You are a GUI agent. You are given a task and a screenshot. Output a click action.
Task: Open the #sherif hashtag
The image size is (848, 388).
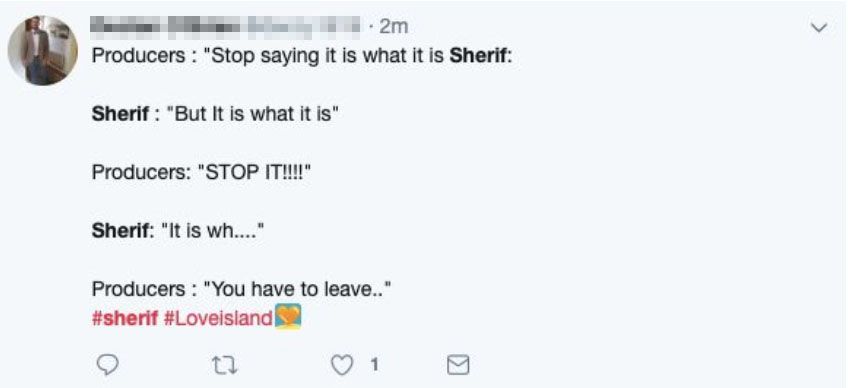(125, 318)
